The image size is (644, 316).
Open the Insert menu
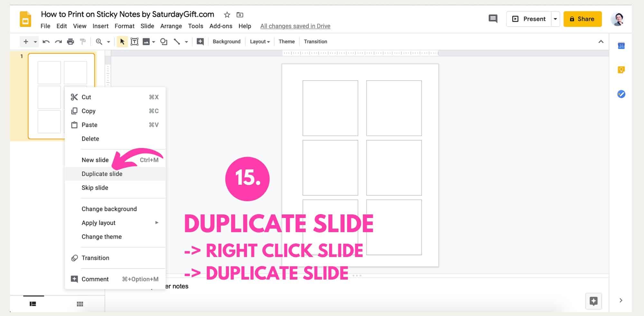pyautogui.click(x=101, y=26)
